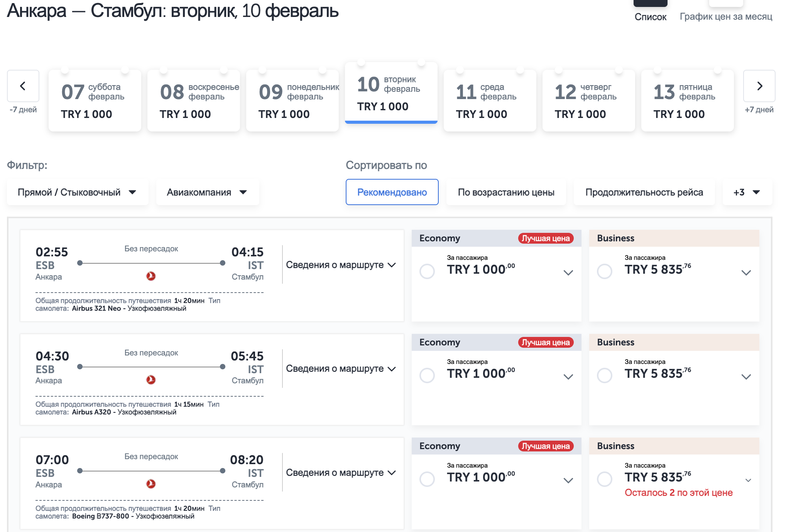
Task: Choose 11 среда февраль date card
Action: [489, 101]
